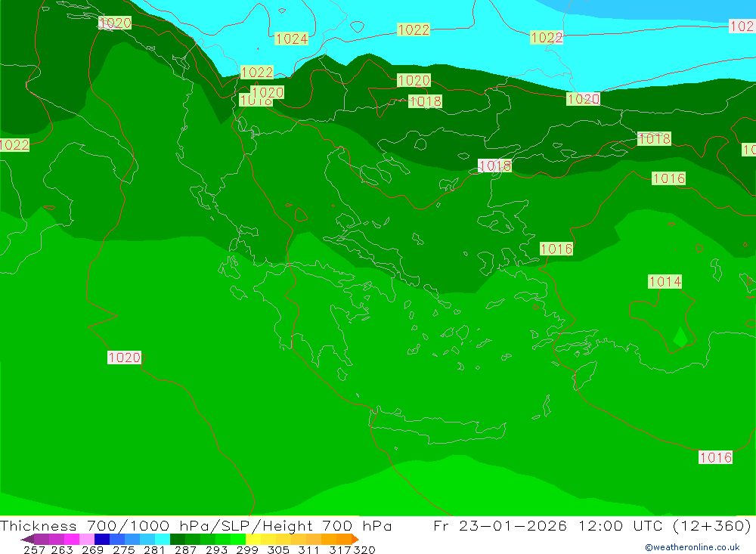756x554 pixels.
Task: Click the word Thickness in the title
Action: [x=39, y=525]
